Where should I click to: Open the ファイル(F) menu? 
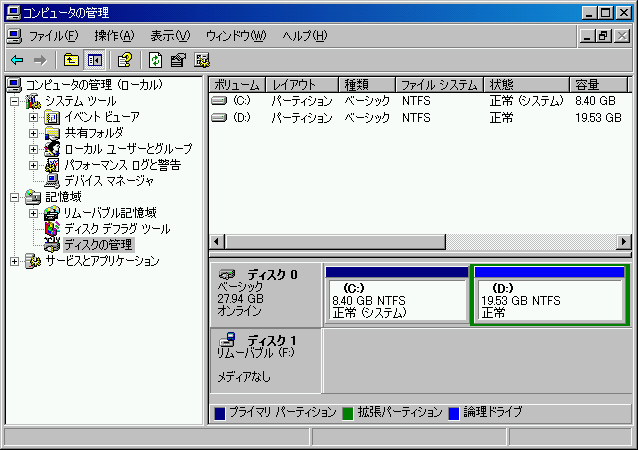click(53, 36)
